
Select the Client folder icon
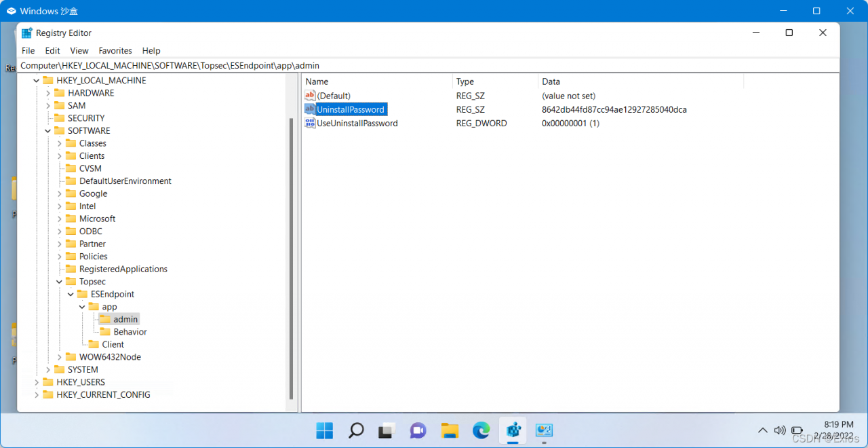point(94,344)
